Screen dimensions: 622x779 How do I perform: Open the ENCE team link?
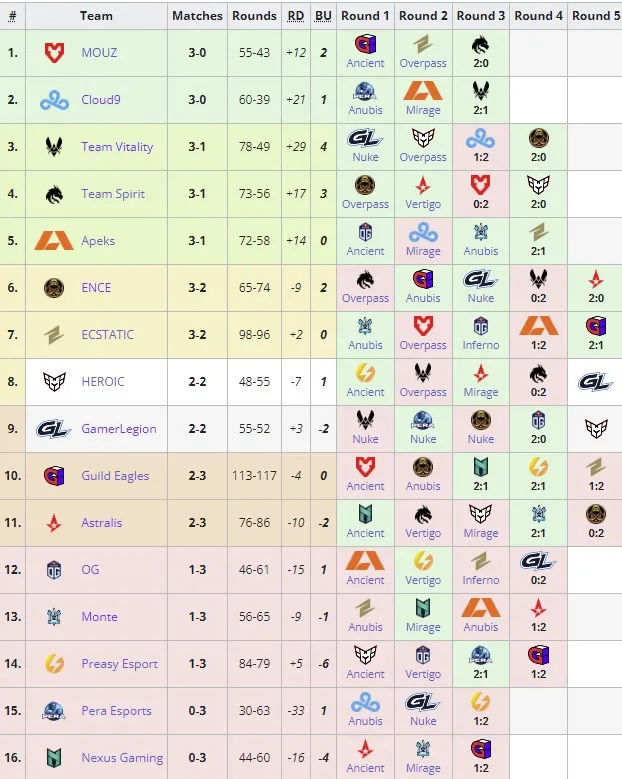[x=96, y=288]
